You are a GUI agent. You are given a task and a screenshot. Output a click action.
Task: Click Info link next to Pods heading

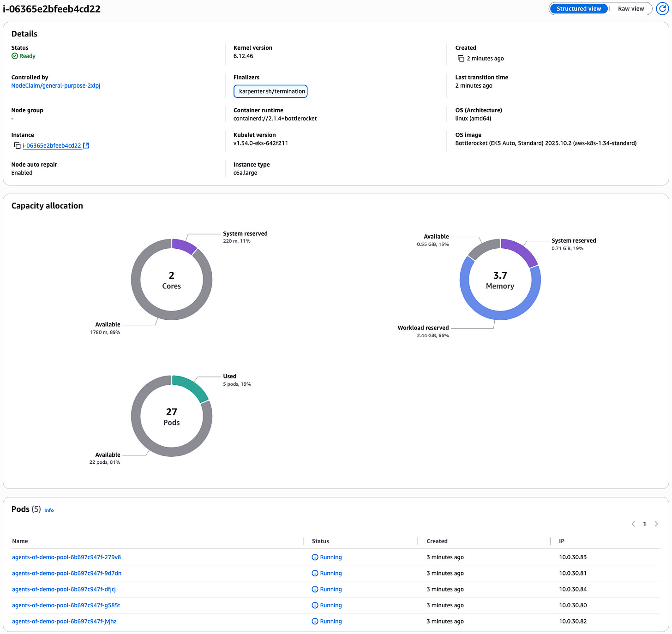pos(48,510)
